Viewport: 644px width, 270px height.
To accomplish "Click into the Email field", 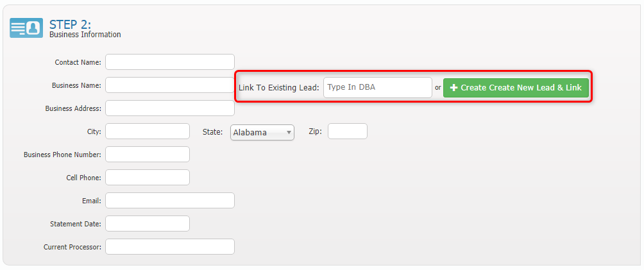I will point(170,201).
